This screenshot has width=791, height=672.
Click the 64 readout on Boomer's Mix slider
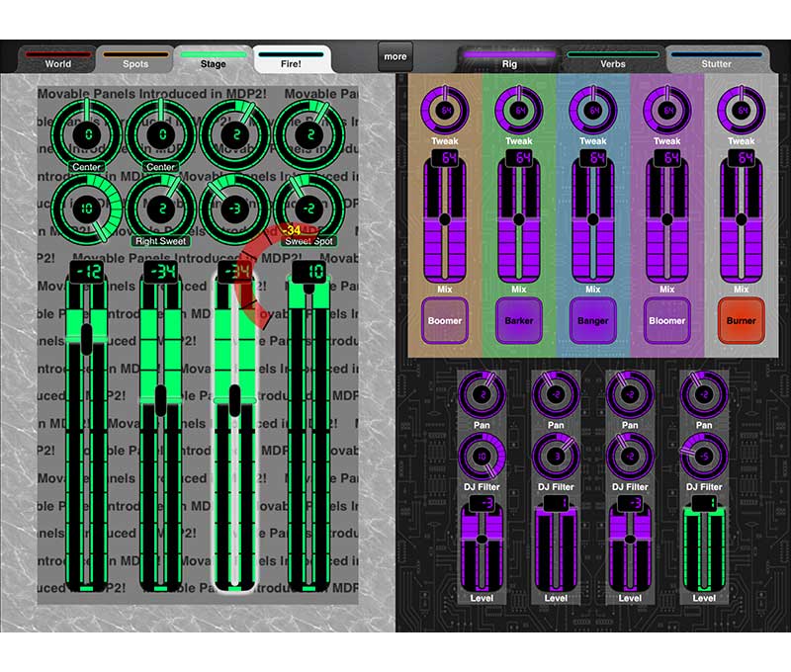tap(444, 158)
